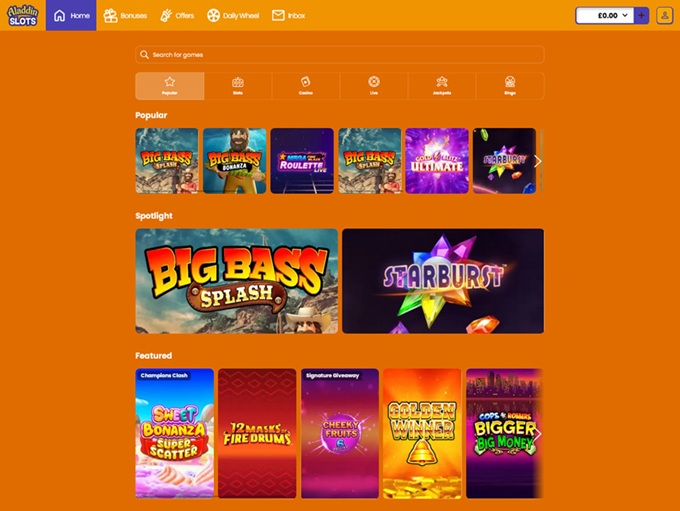Click the Search for games field
This screenshot has height=511, width=680.
340,55
